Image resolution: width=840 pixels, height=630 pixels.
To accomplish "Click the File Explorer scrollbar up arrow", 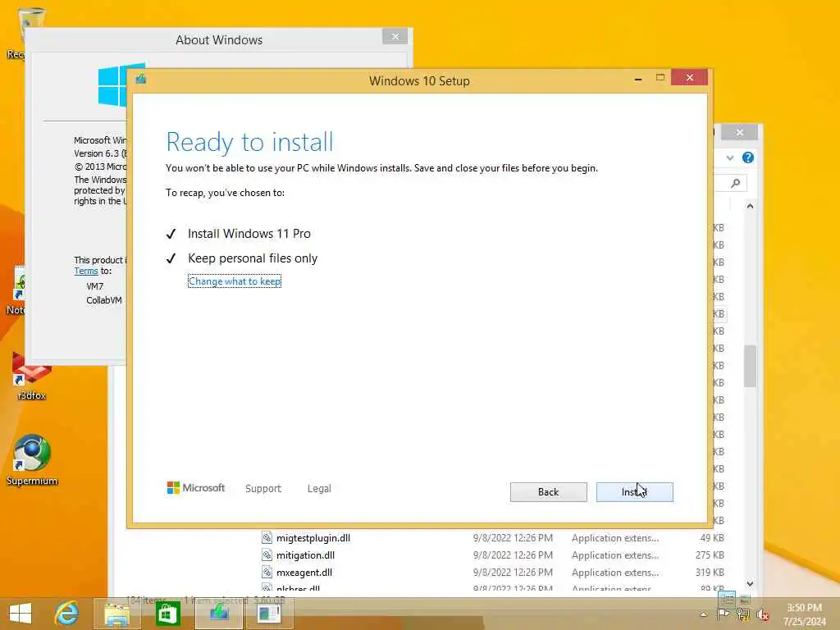I will (750, 206).
